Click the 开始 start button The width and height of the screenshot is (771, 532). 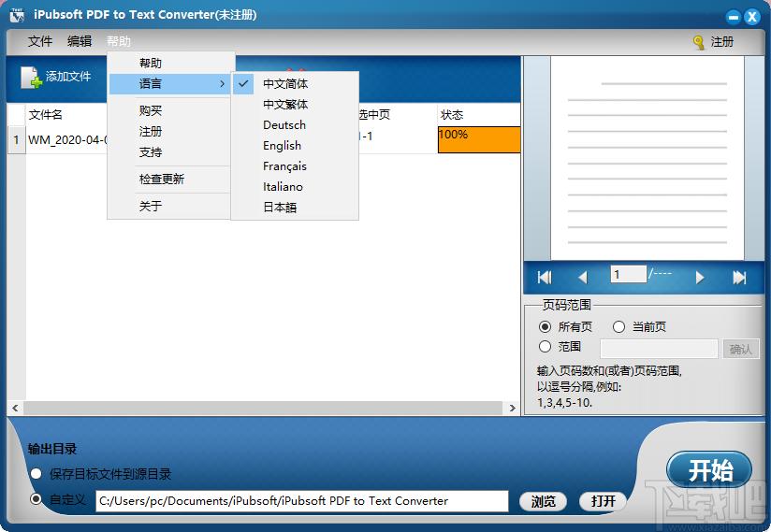[x=709, y=470]
